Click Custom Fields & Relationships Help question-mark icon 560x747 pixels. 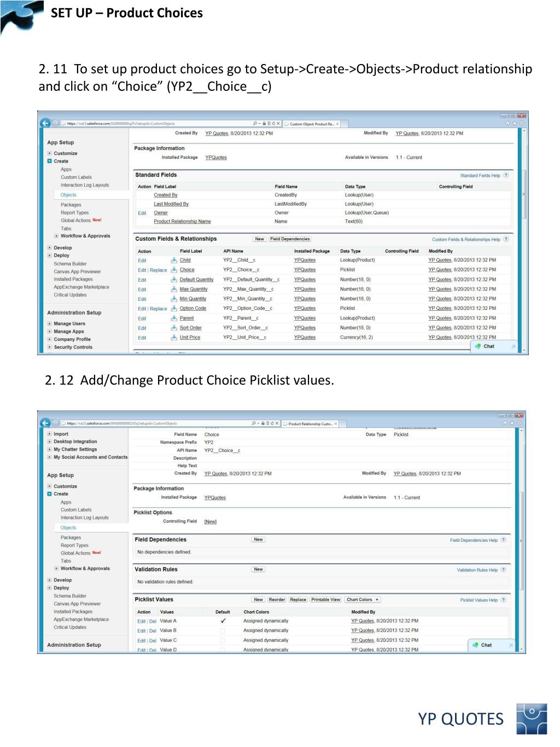pos(506,239)
